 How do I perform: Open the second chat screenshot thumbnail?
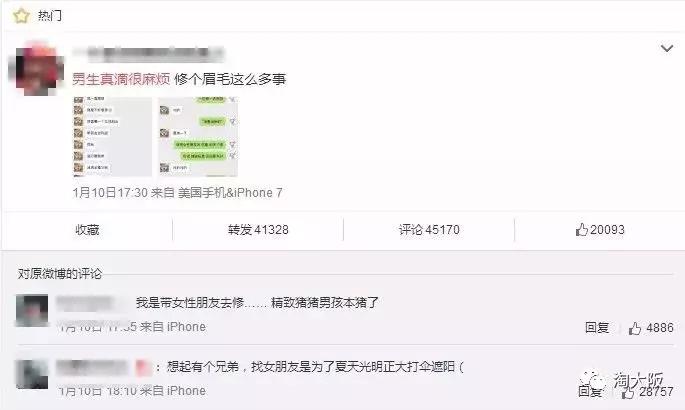pos(198,137)
